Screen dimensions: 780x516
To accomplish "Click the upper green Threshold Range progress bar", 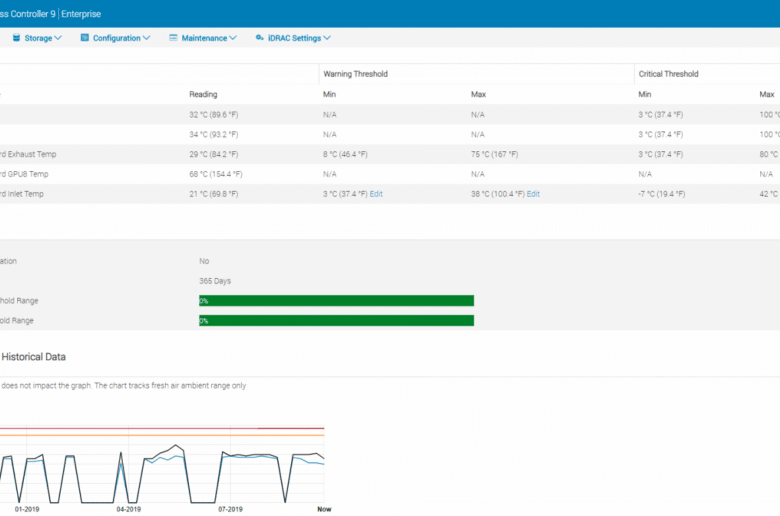I will (336, 301).
